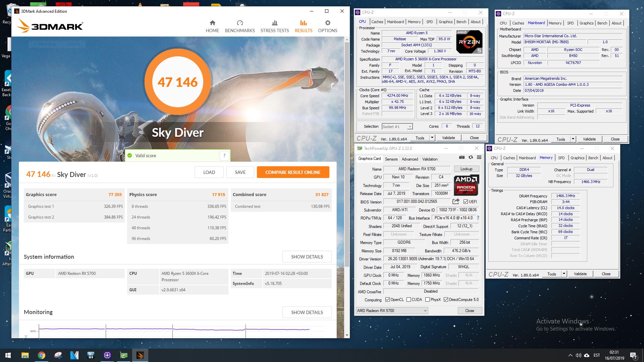Take GPU-Z screenshot with camera icon
644x362 pixels.
tap(462, 157)
